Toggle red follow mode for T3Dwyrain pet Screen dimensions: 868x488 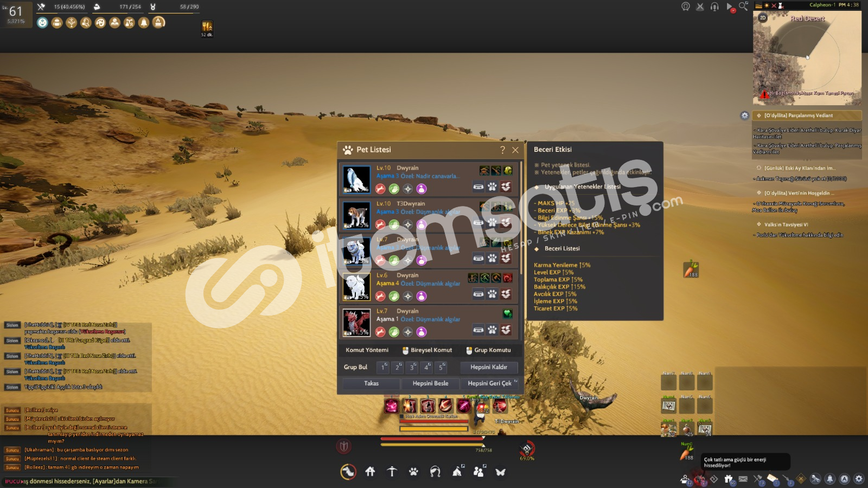point(380,224)
